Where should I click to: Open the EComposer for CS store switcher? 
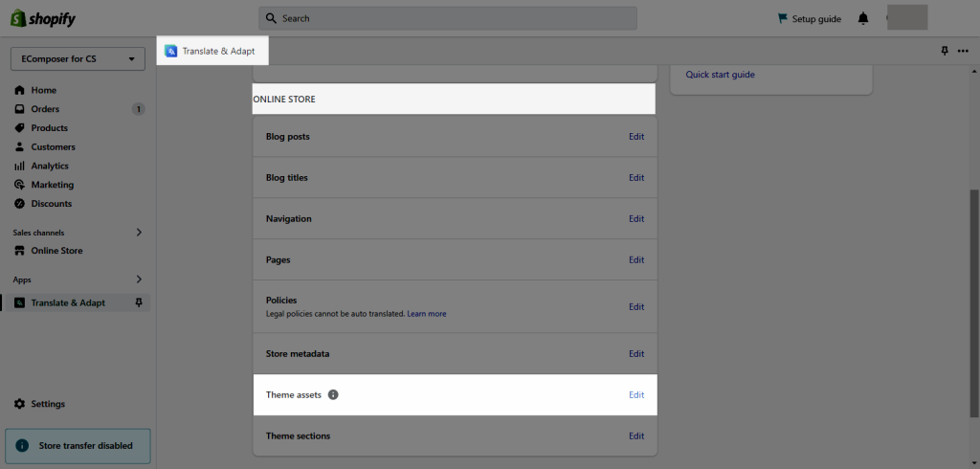point(78,58)
